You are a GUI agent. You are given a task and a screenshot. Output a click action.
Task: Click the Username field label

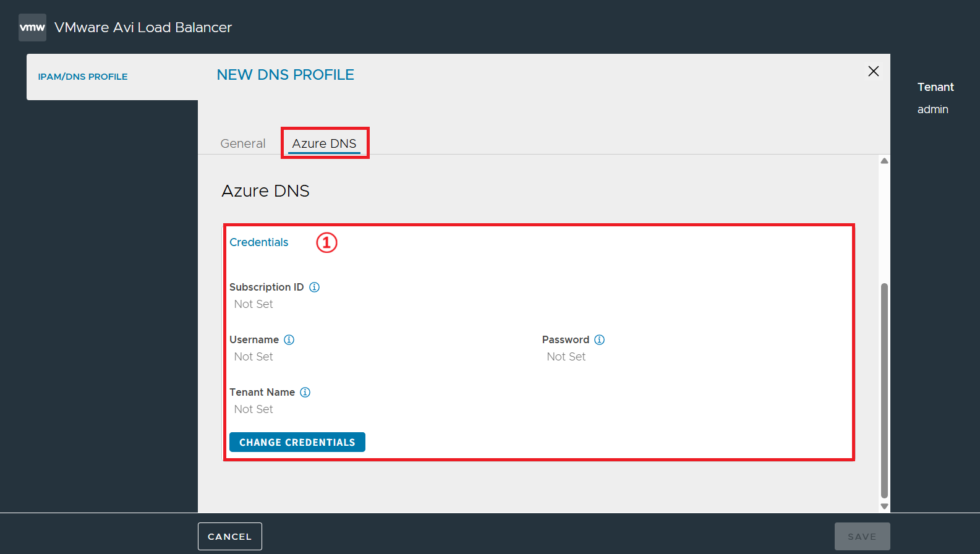[254, 339]
